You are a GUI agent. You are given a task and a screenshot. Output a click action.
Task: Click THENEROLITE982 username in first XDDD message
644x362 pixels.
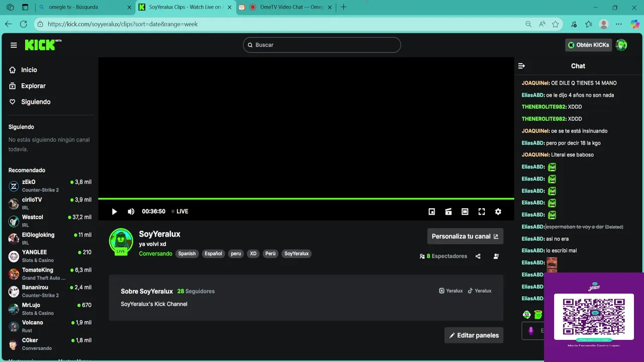tap(544, 107)
